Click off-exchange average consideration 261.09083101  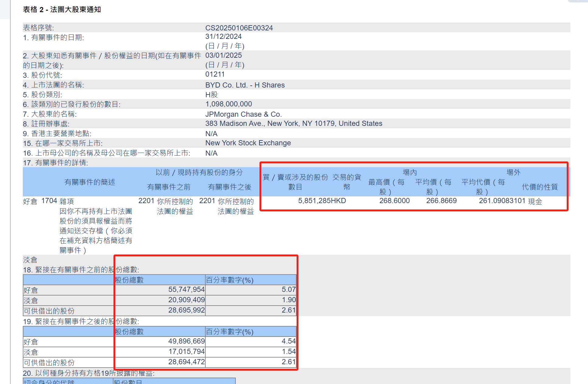pyautogui.click(x=502, y=201)
